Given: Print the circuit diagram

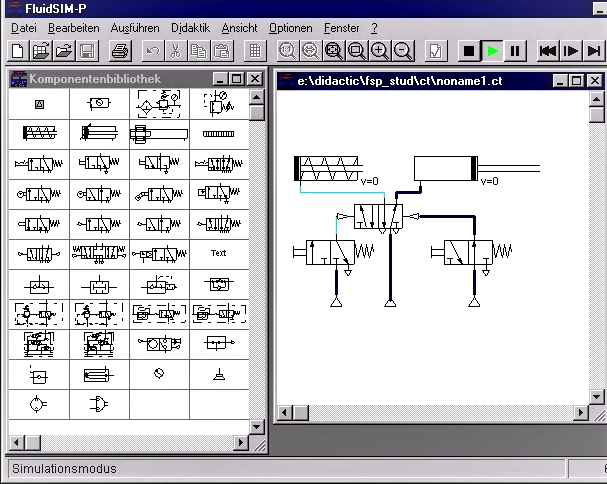Looking at the screenshot, I should (x=120, y=51).
